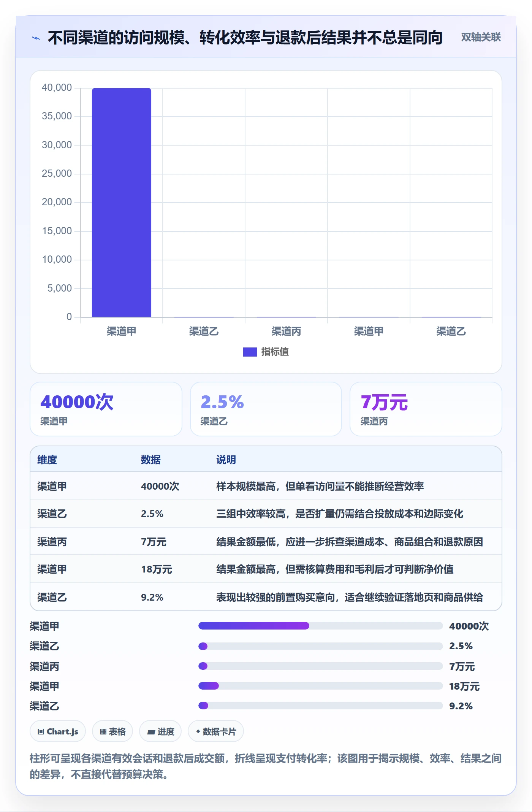Click the 双轴关联 tag in the header
Image resolution: width=532 pixels, height=812 pixels.
tap(481, 37)
